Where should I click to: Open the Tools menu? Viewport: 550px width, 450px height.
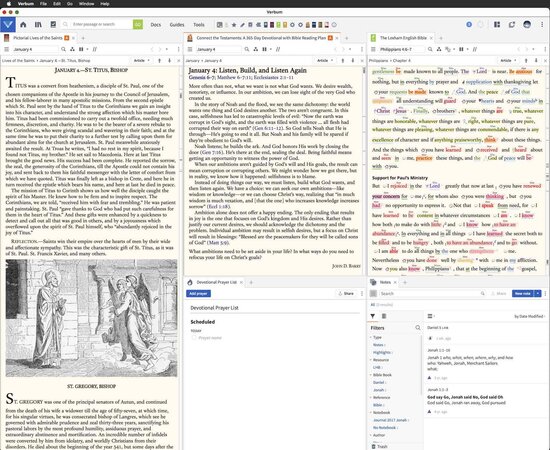[x=199, y=25]
